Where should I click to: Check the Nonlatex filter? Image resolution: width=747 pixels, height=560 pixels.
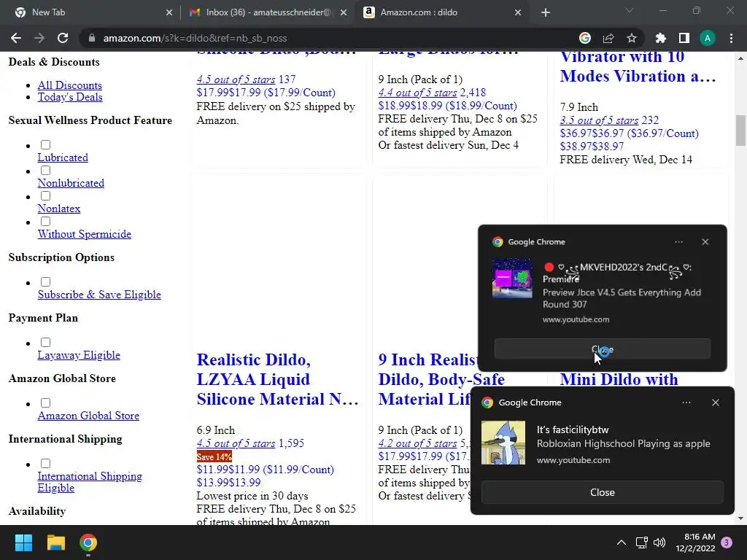46,195
